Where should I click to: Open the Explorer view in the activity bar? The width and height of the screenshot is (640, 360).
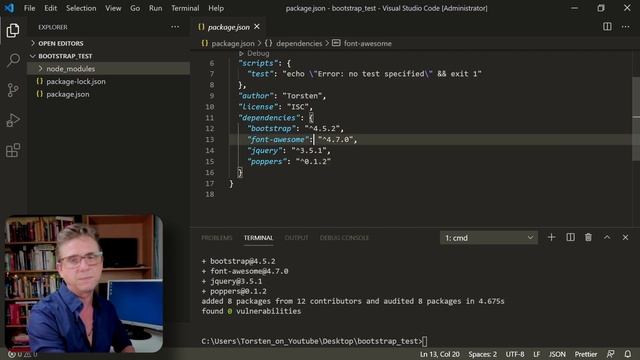[13, 31]
